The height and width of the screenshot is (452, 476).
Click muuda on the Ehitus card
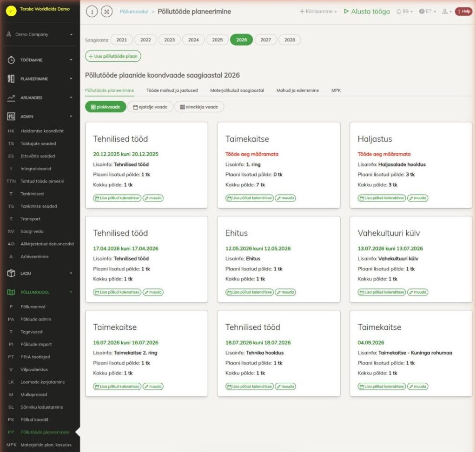(x=285, y=292)
